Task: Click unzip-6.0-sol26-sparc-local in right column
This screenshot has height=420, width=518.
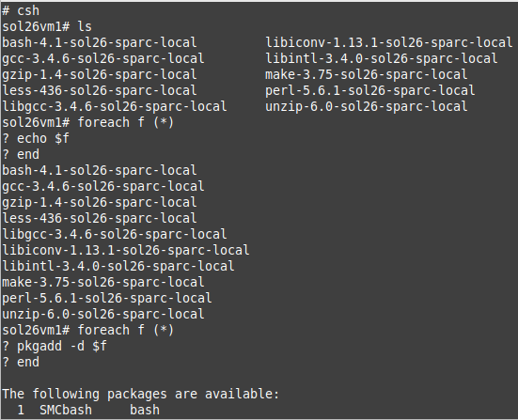Action: tap(367, 107)
